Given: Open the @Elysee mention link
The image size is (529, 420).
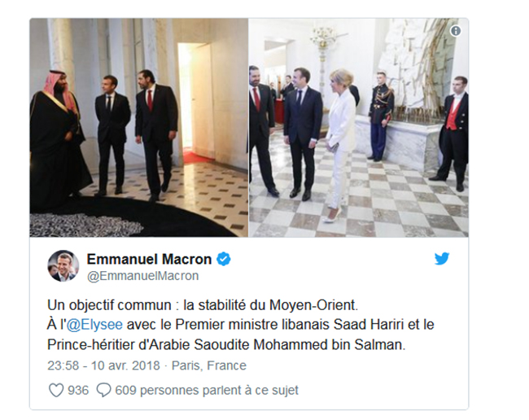Looking at the screenshot, I should click(94, 325).
